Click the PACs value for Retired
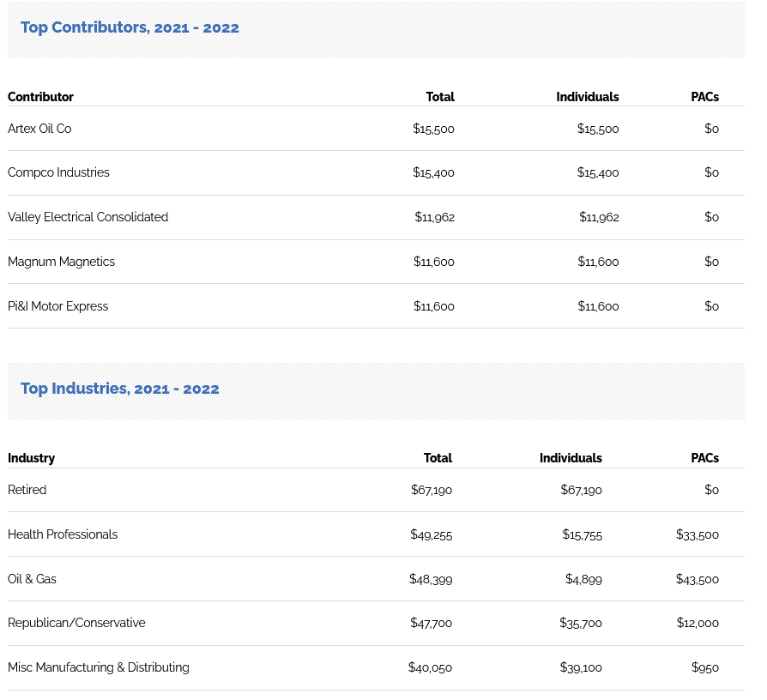 pos(712,490)
